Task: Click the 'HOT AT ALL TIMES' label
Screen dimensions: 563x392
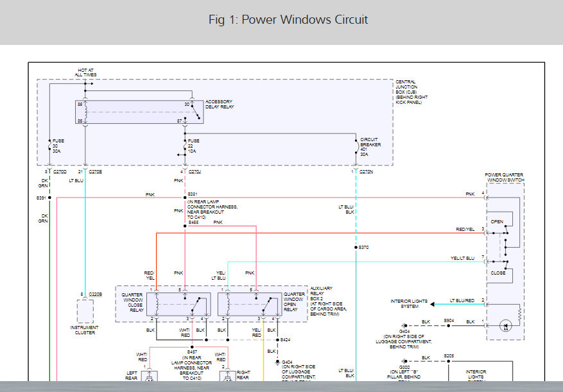Action: tap(85, 72)
